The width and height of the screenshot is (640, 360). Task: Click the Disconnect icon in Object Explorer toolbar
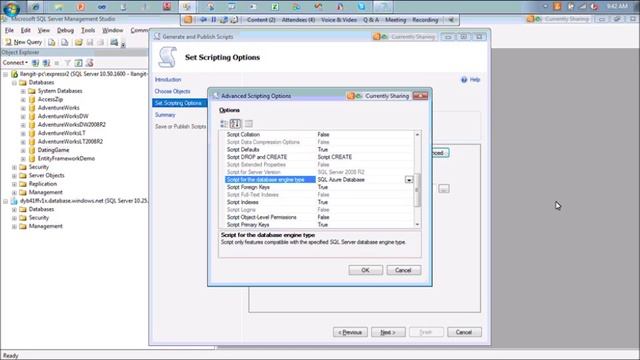(46, 63)
